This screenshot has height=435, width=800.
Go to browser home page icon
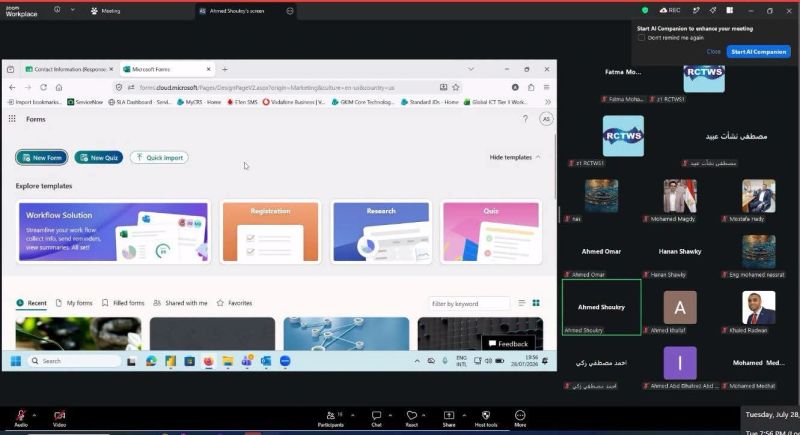click(59, 87)
